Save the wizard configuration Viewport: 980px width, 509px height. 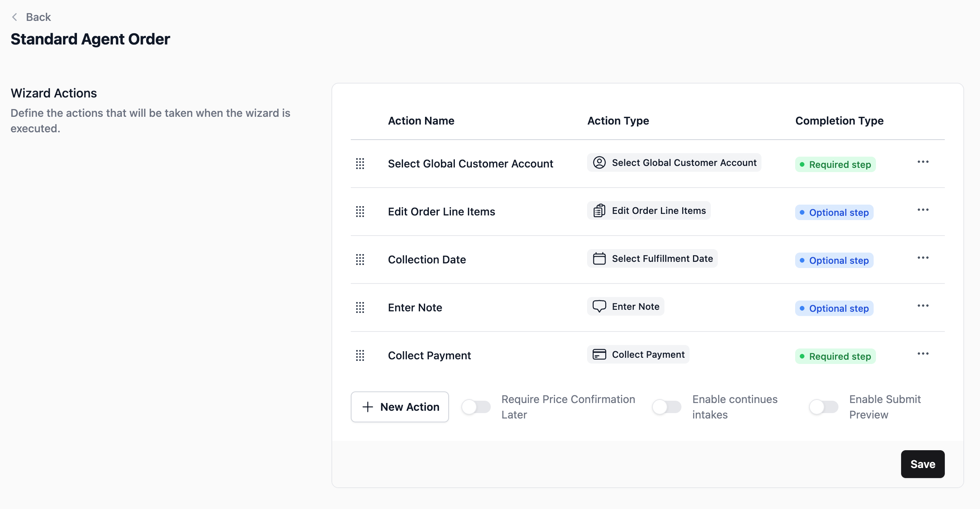point(922,464)
